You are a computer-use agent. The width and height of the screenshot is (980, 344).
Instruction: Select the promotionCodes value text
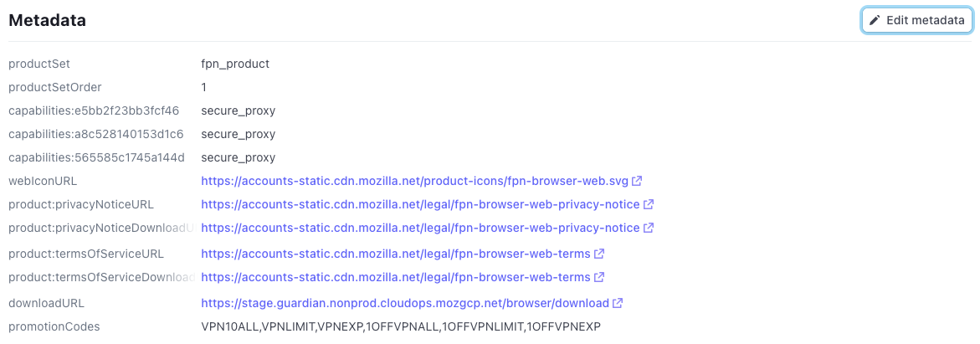(x=401, y=326)
